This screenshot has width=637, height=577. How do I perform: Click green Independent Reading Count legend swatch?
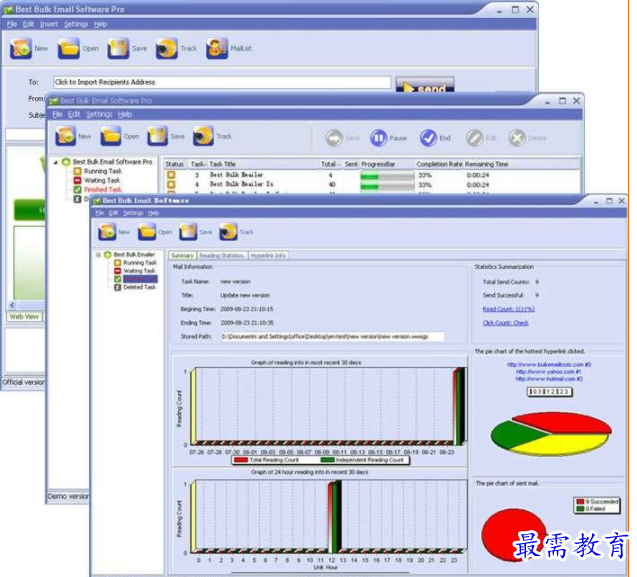327,460
